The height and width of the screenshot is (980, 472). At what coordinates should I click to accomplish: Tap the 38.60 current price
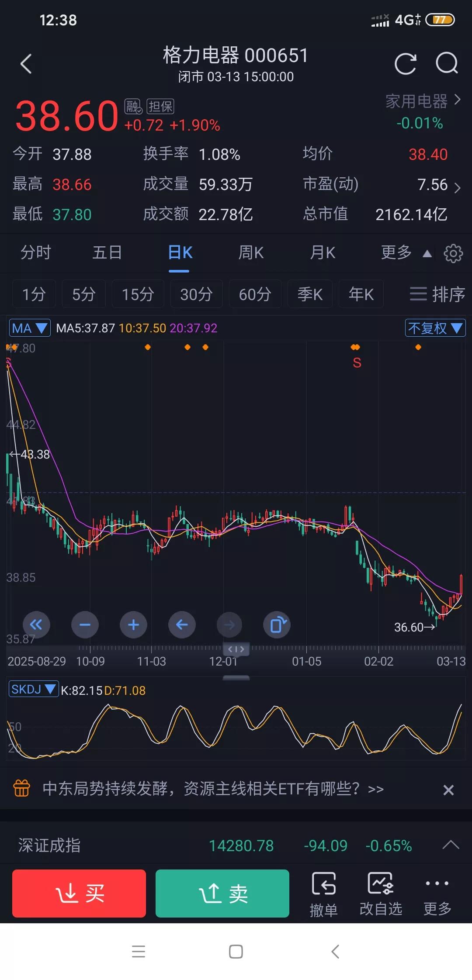coord(67,116)
